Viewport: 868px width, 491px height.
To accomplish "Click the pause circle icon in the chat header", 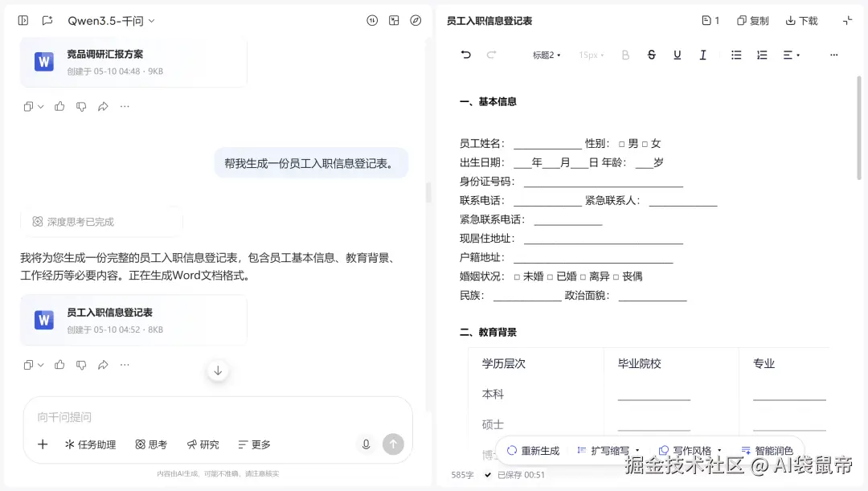I will tap(372, 20).
